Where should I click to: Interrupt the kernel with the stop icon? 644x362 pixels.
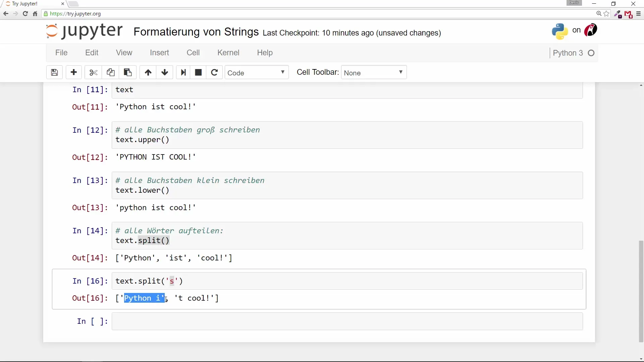(198, 72)
